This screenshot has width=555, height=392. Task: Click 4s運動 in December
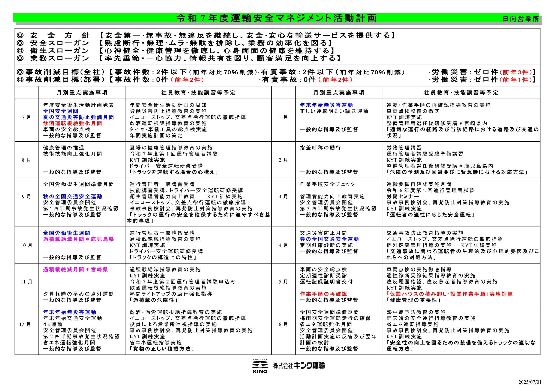(x=53, y=324)
